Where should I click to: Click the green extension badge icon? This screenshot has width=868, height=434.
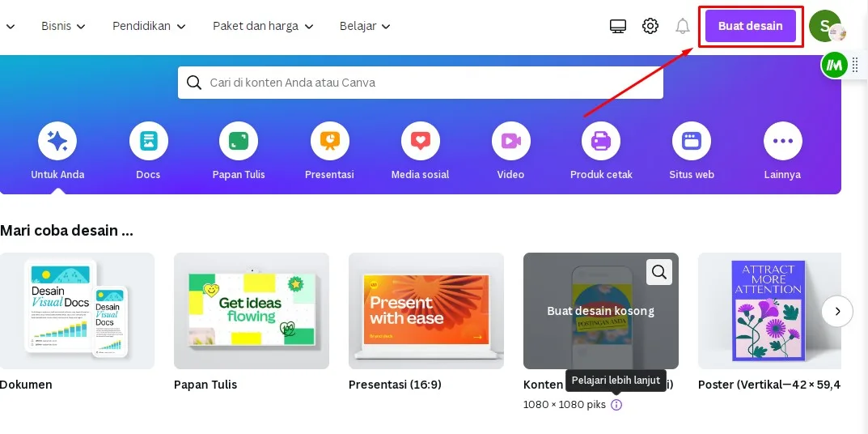[x=834, y=66]
